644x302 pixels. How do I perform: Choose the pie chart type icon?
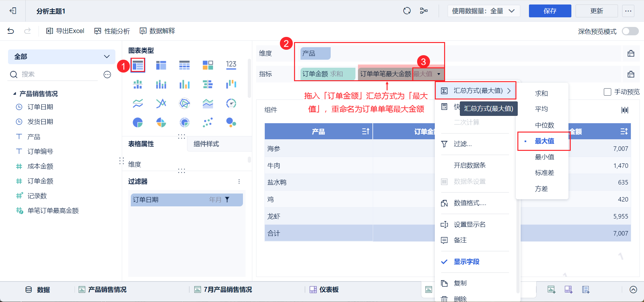coord(138,122)
